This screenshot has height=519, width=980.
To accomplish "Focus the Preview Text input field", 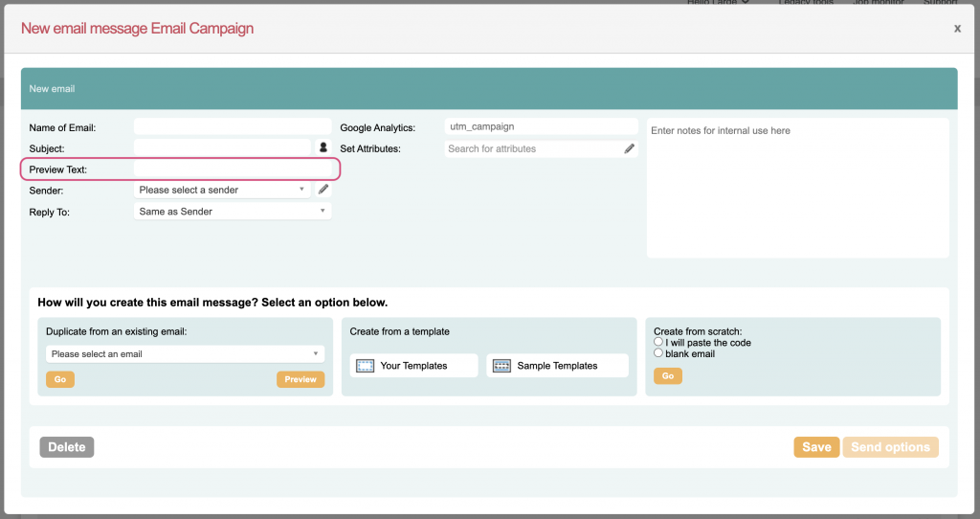I will (233, 169).
